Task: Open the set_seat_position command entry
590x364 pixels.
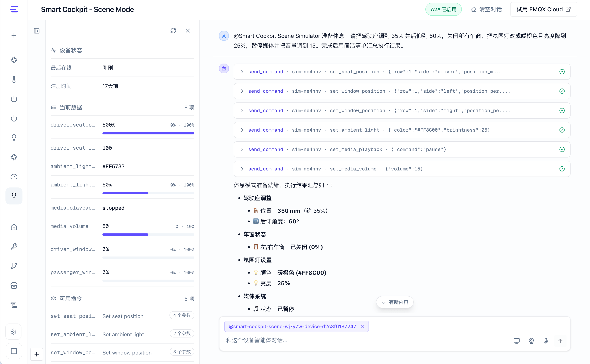Action: click(x=122, y=316)
